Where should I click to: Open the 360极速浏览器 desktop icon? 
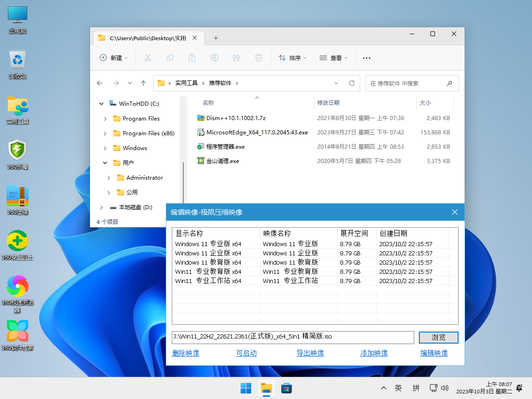coord(18,286)
